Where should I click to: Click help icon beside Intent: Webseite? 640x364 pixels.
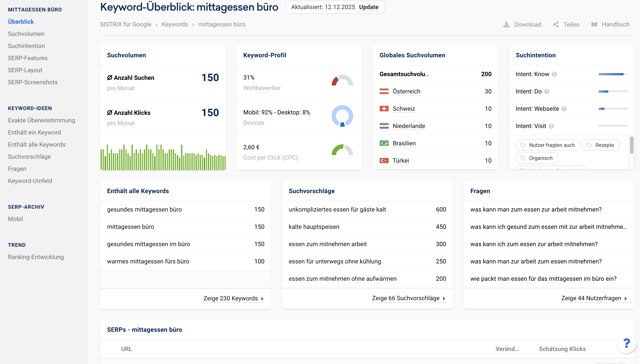click(564, 109)
